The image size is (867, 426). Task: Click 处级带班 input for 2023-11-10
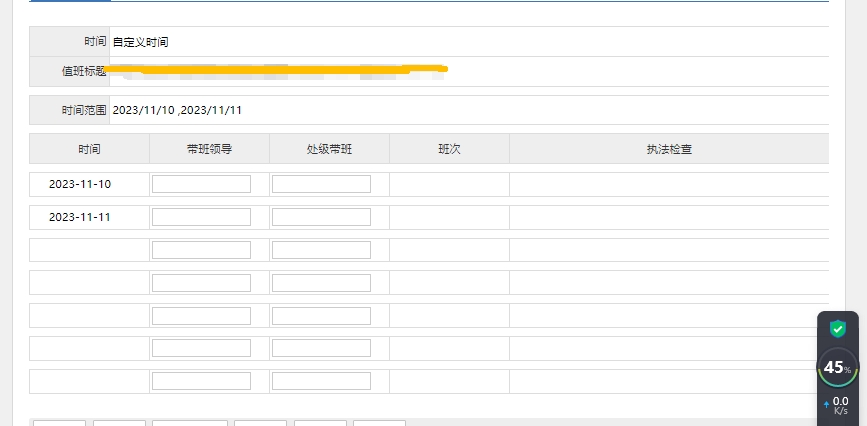click(321, 184)
